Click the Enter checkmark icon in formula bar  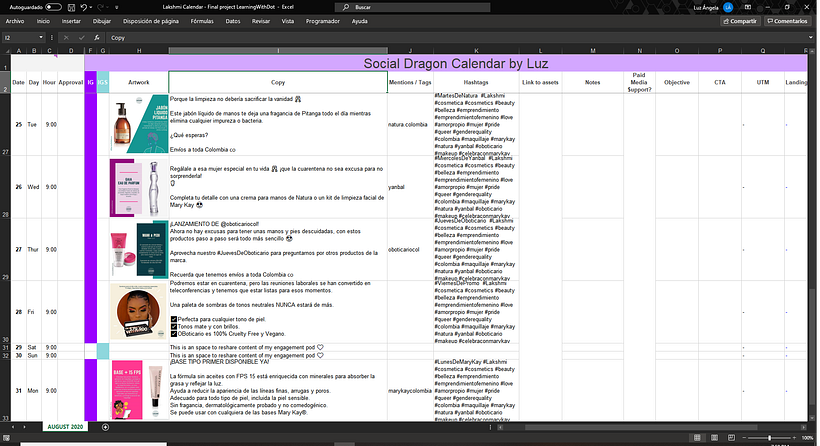pyautogui.click(x=82, y=38)
